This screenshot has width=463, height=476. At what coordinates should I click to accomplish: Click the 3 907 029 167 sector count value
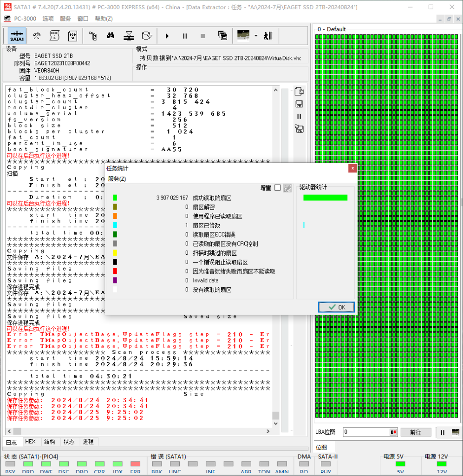click(x=172, y=198)
